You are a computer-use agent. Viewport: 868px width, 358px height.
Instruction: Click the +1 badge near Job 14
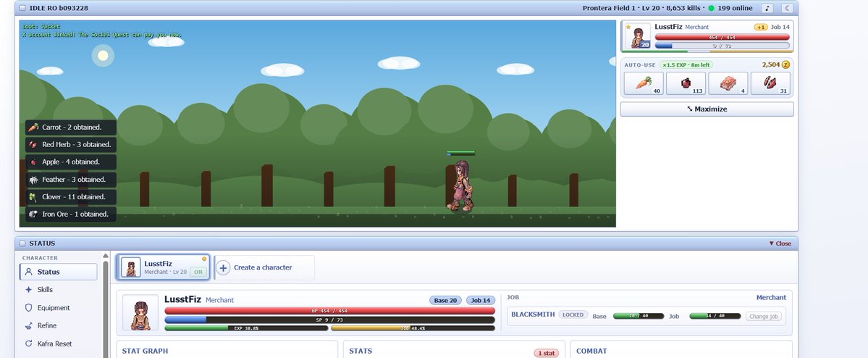761,27
